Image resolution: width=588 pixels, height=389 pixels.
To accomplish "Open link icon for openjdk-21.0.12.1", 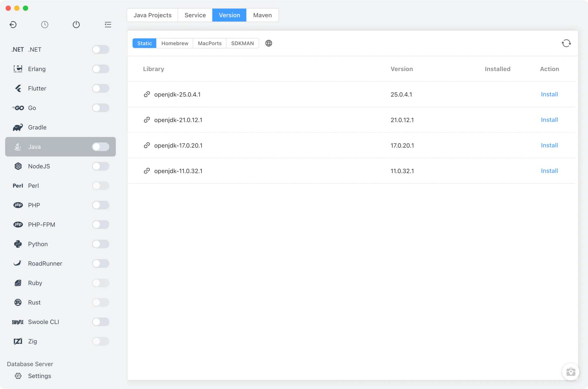I will 147,120.
